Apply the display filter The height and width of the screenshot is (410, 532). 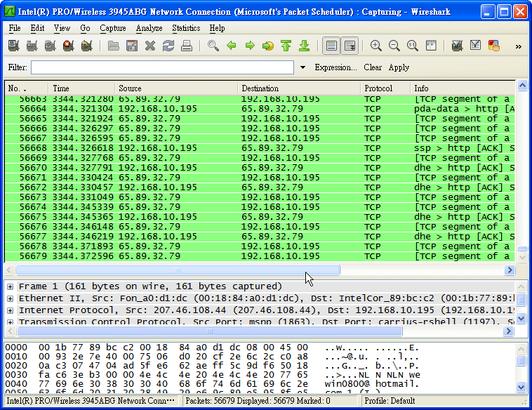pyautogui.click(x=399, y=67)
